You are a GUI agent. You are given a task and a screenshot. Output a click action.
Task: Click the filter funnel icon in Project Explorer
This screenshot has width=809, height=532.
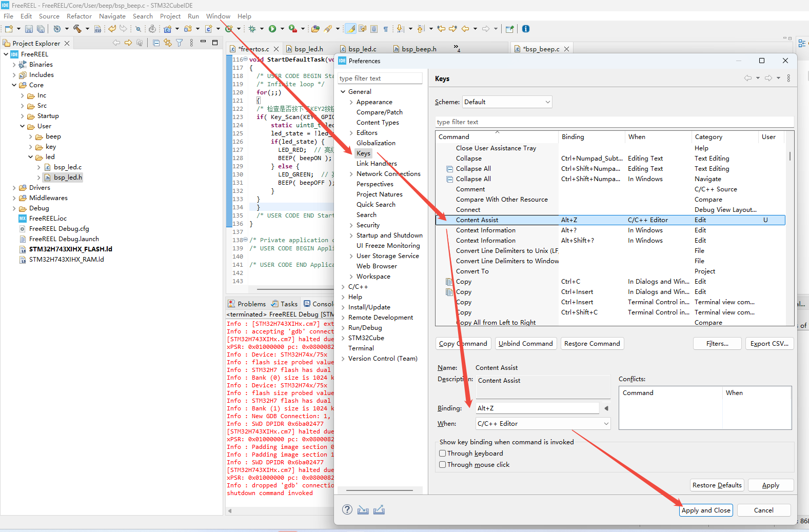179,43
